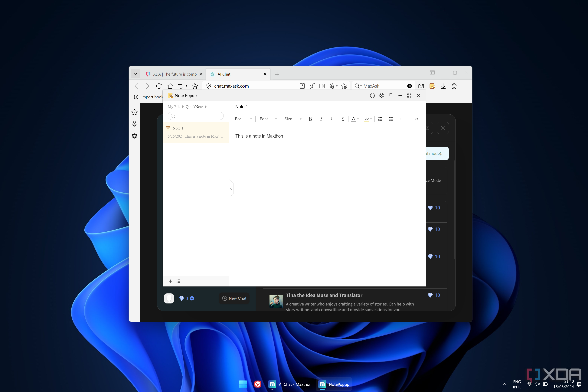Switch to the XDA tab

[175, 74]
